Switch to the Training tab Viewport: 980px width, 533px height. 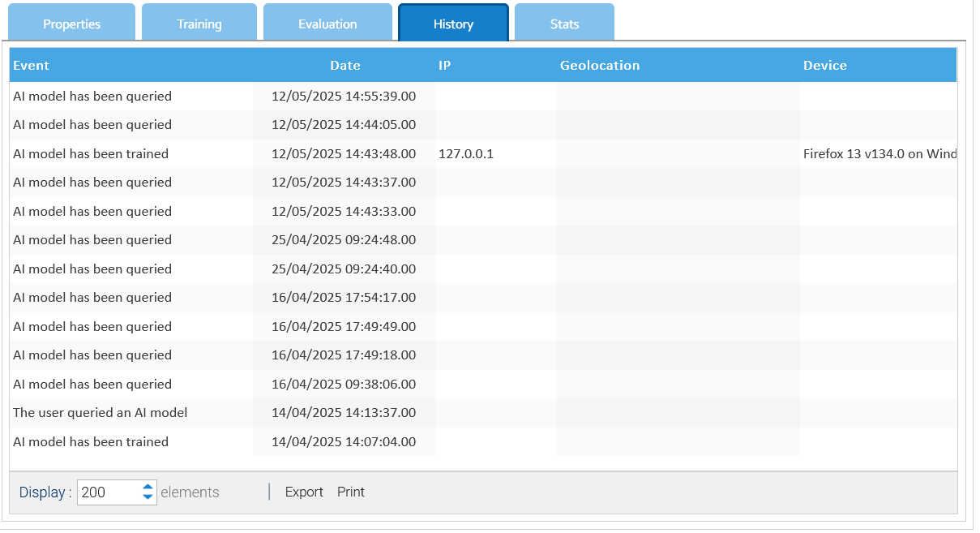coord(199,23)
